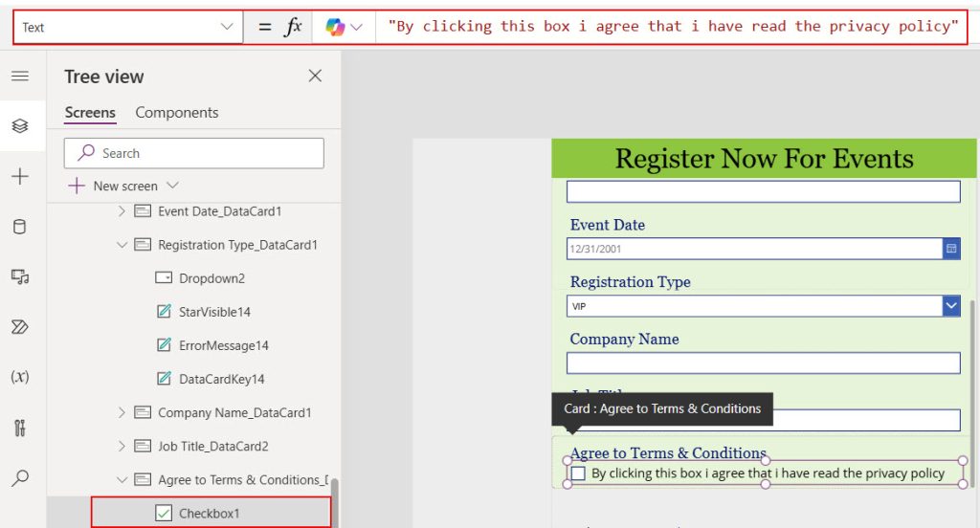The width and height of the screenshot is (980, 528).
Task: Click the Agree to Terms & Conditions form label
Action: pyautogui.click(x=668, y=452)
